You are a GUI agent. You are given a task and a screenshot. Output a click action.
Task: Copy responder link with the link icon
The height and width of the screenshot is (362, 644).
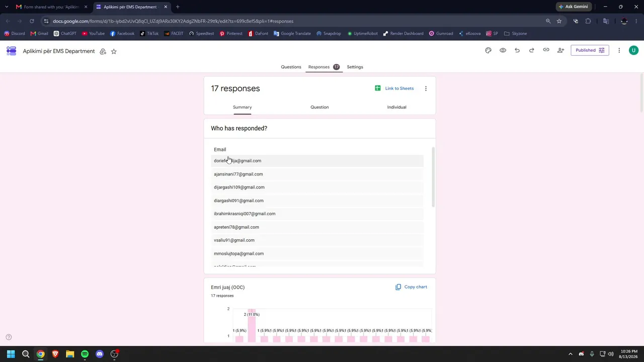click(546, 50)
